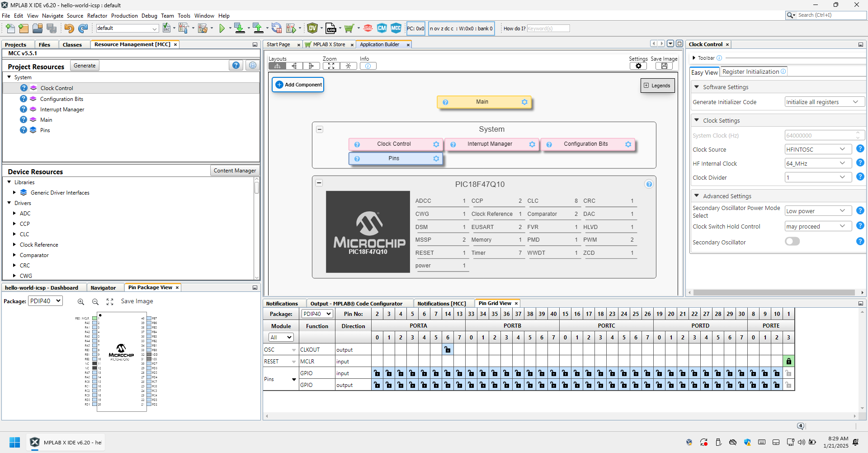Click the Windows Start button
This screenshot has width=868, height=453.
click(14, 442)
